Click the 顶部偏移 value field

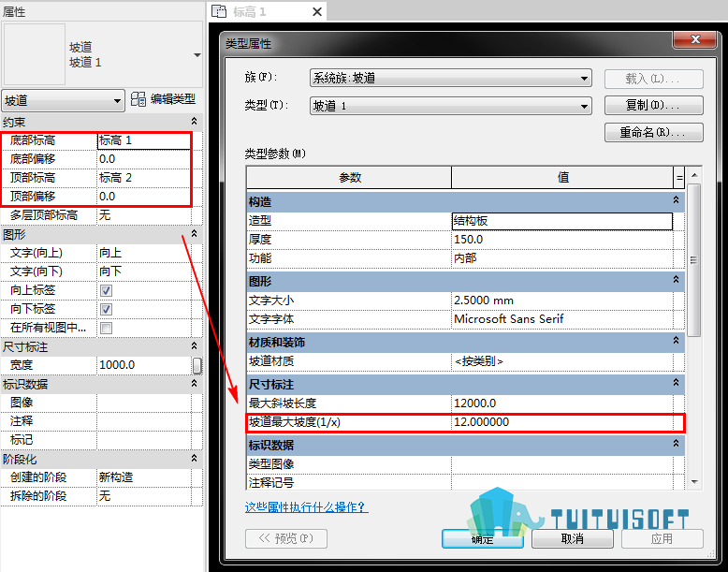[x=144, y=197]
